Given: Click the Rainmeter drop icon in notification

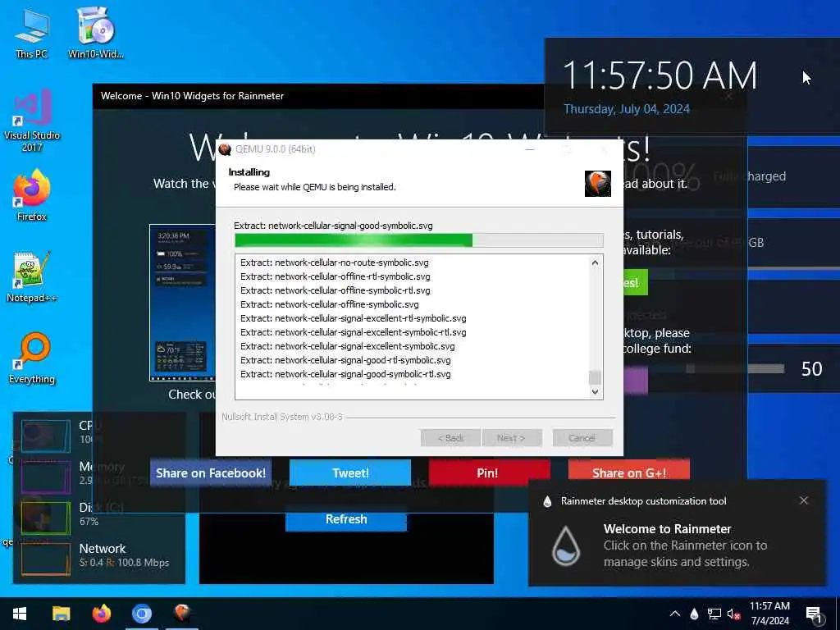Looking at the screenshot, I should 566,546.
